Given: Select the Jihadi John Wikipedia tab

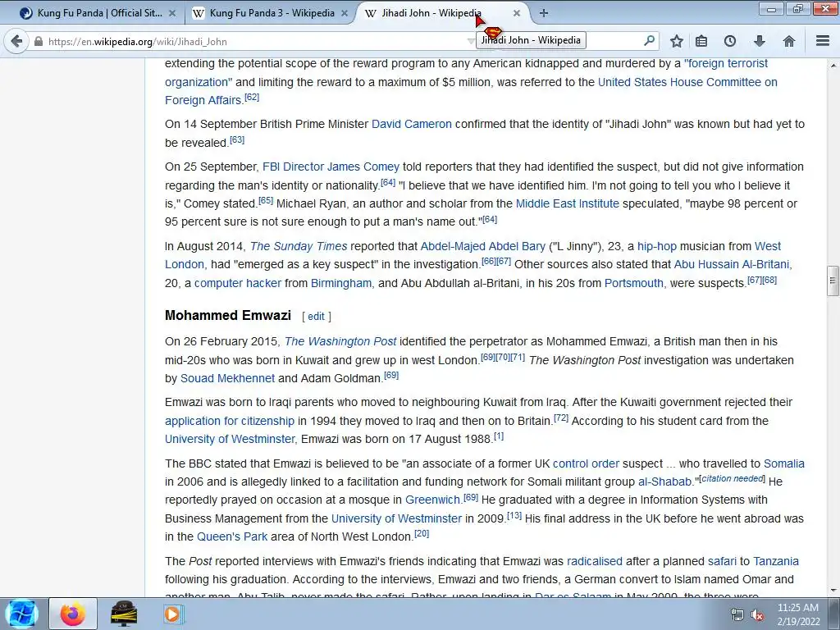Looking at the screenshot, I should 431,13.
